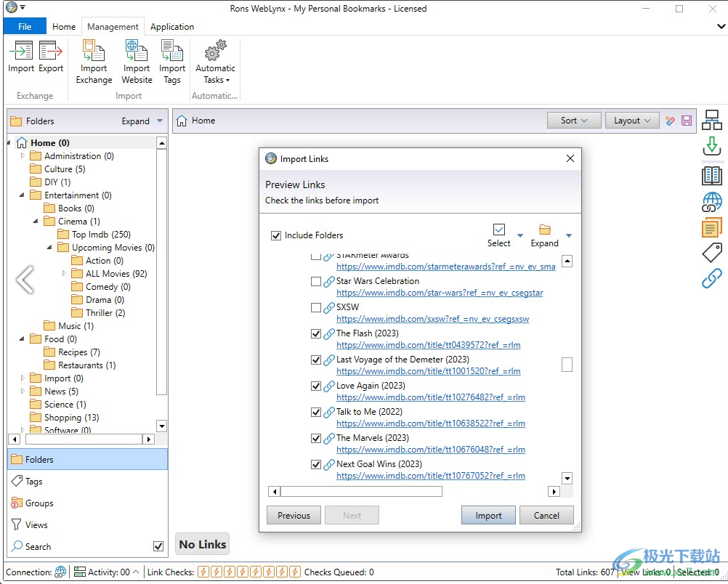Uncheck the Include Folders checkbox
The image size is (728, 584).
[x=276, y=235]
